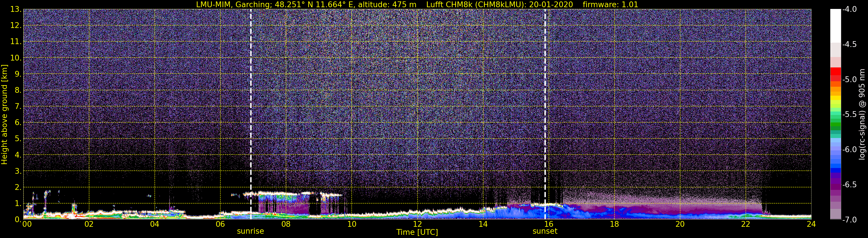Click the height axis tick '12.'

[16, 25]
